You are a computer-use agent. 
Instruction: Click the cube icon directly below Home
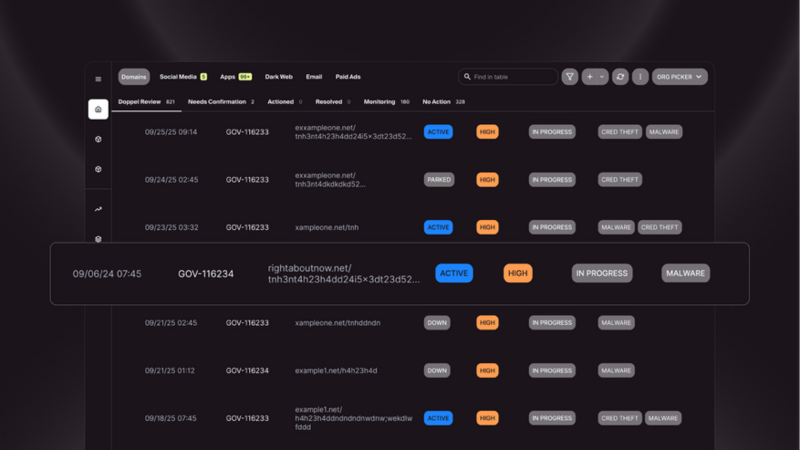tap(98, 140)
